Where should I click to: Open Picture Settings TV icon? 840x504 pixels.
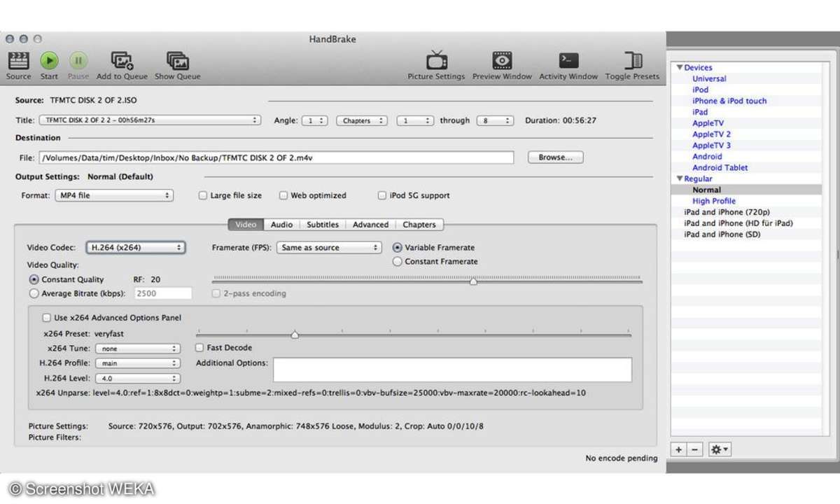(x=437, y=60)
